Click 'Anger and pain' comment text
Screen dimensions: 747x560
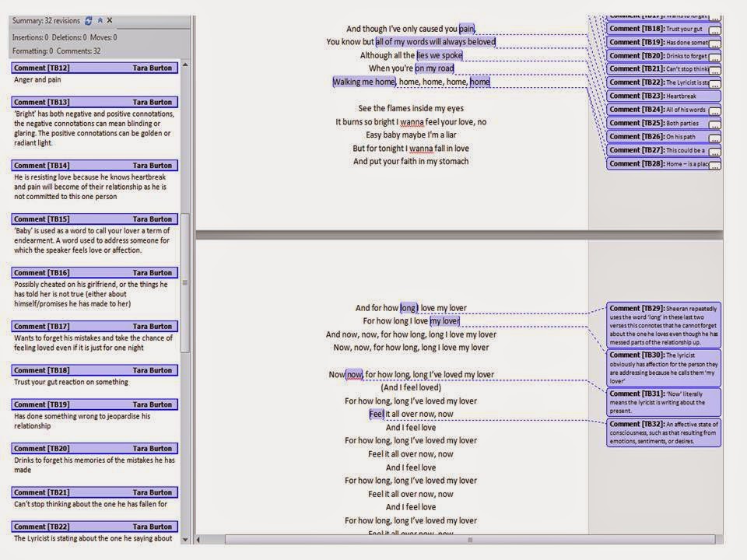point(37,79)
